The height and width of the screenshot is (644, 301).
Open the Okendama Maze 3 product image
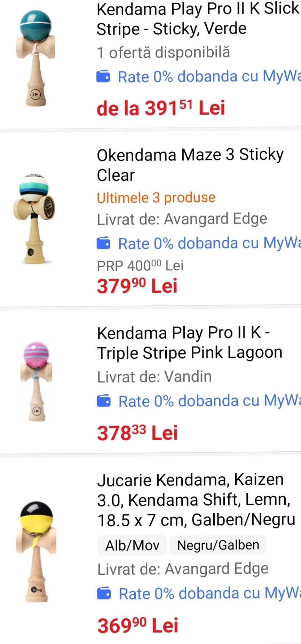tap(34, 218)
